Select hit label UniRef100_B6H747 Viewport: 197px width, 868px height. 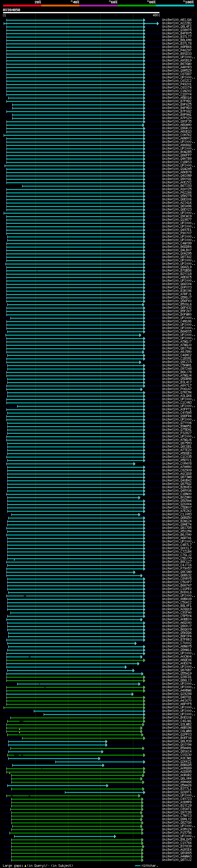coord(177,585)
